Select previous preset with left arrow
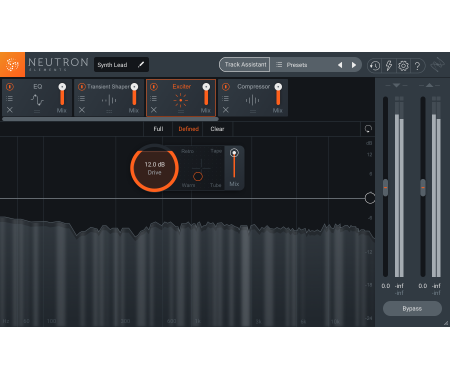The height and width of the screenshot is (380, 450). 340,65
